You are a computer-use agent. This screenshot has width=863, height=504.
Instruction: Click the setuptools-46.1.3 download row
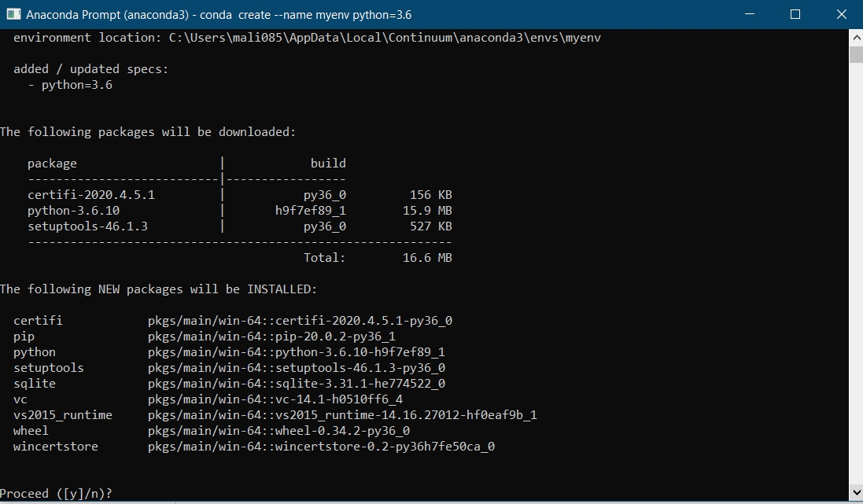pos(87,226)
